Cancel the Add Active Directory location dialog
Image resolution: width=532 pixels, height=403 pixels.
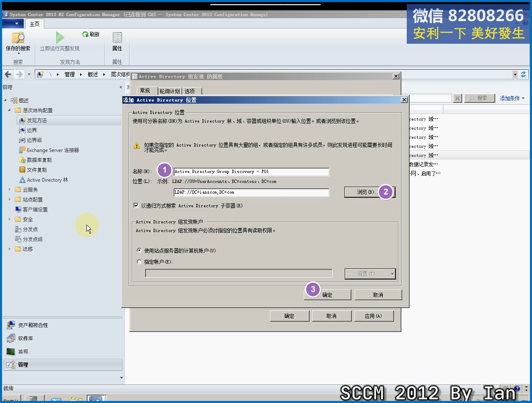click(378, 295)
